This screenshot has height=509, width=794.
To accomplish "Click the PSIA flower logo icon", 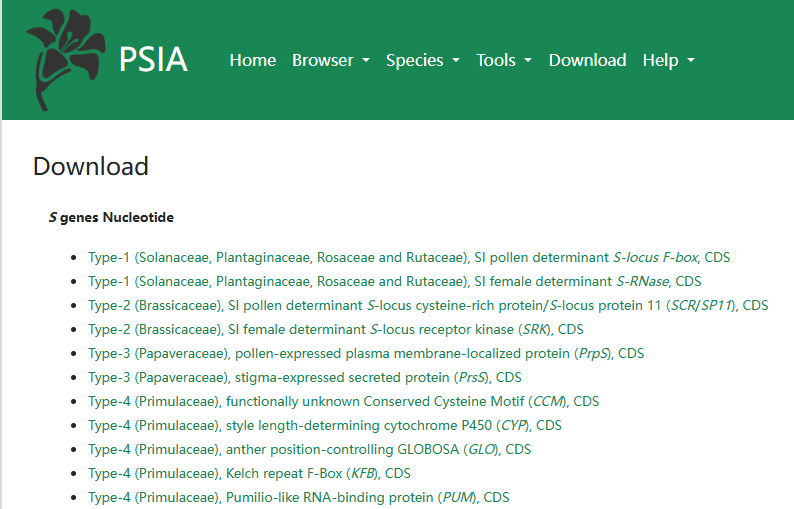I will coord(64,60).
